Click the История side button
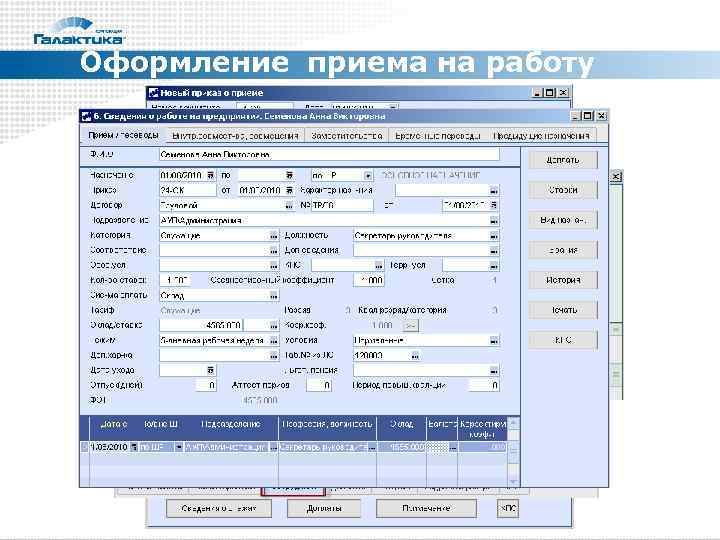 click(563, 280)
